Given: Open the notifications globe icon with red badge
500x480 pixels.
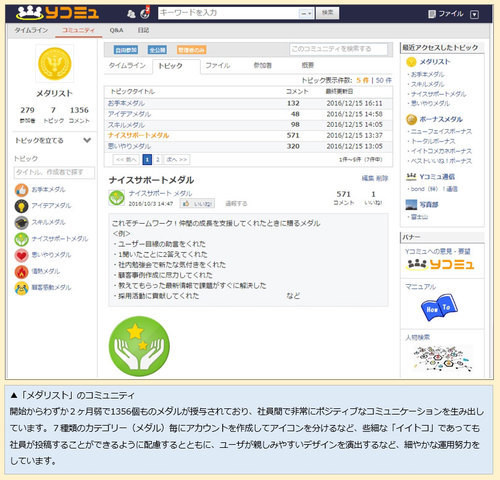Looking at the screenshot, I should [145, 13].
